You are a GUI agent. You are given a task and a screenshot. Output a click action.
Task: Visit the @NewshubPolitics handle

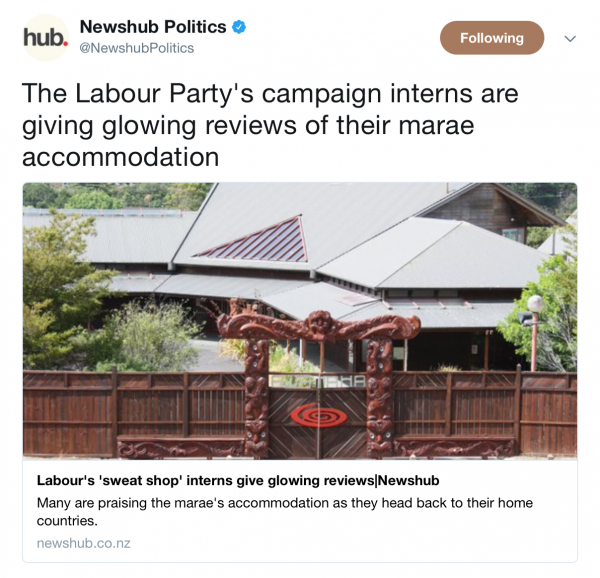[137, 48]
